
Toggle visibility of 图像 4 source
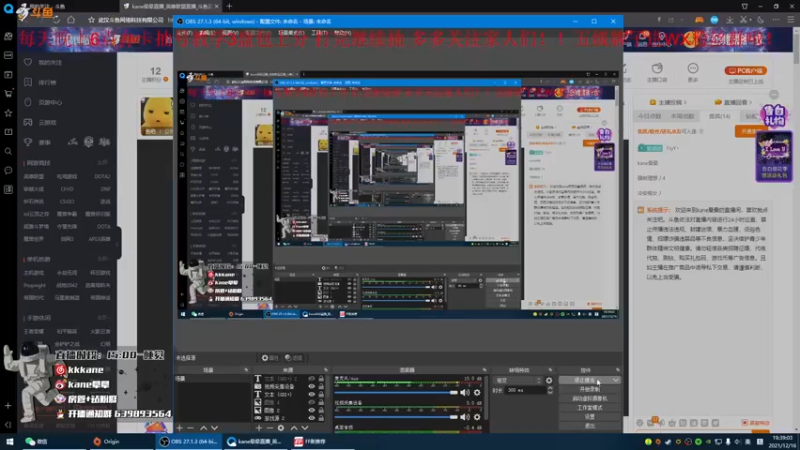(311, 402)
